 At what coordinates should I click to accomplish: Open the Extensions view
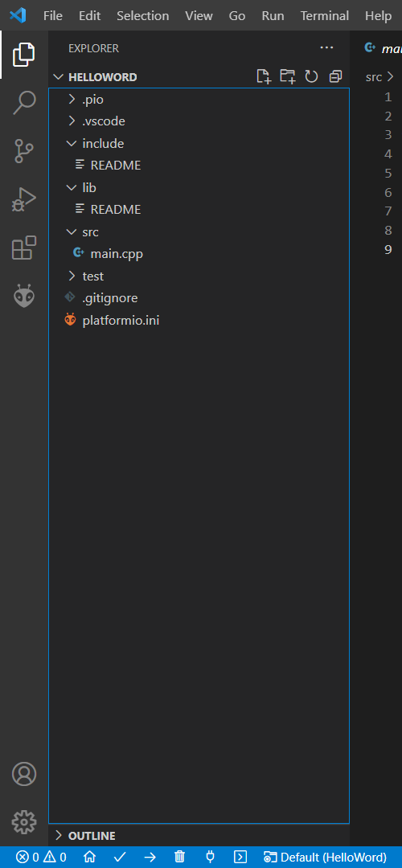click(24, 248)
